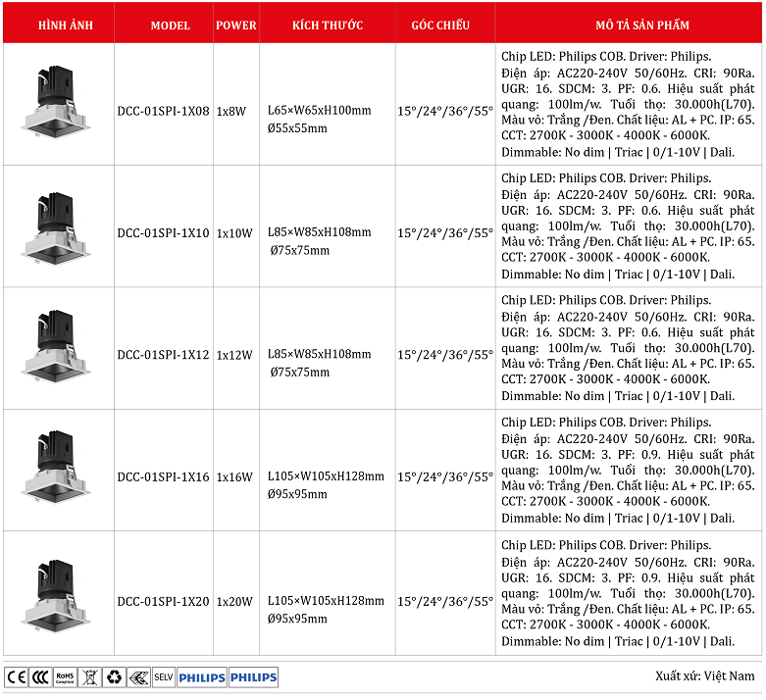Click the recycling arrows symbol icon
The height and width of the screenshot is (700, 766).
(114, 677)
